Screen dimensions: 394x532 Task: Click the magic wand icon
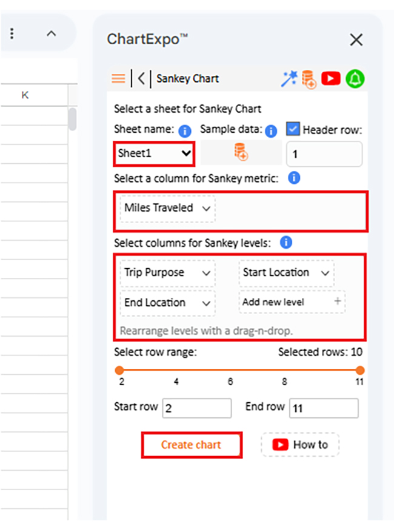(x=289, y=79)
